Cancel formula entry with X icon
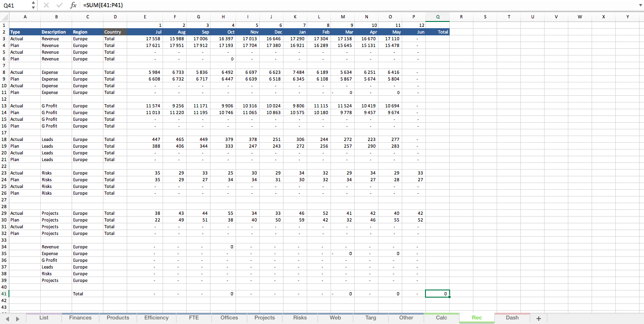The image size is (644, 324). [x=46, y=5]
